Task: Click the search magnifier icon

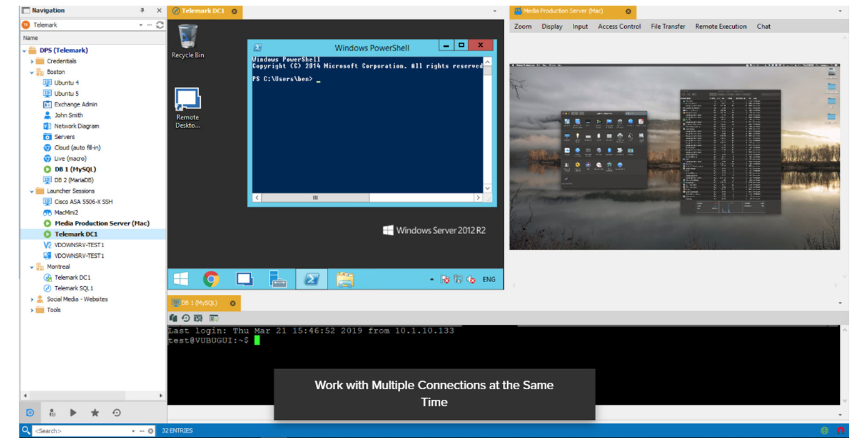Action: click(26, 430)
